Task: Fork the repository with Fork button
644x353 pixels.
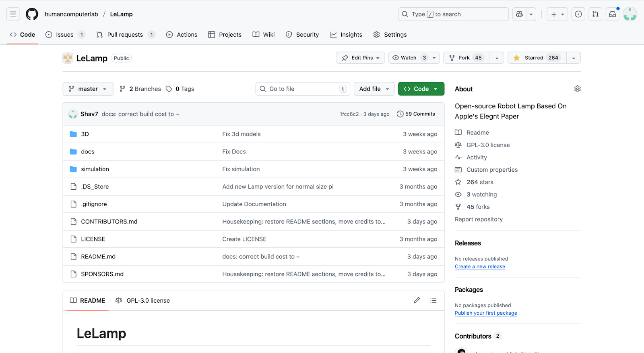Action: coord(467,58)
